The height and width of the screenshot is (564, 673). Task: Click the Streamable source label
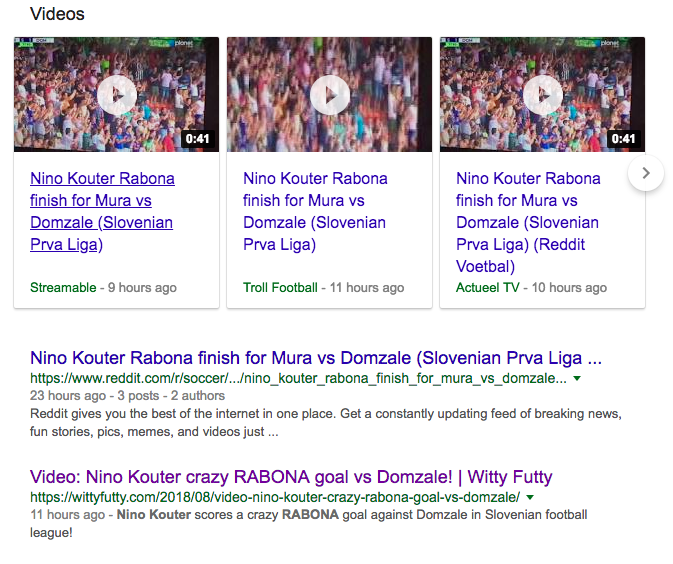tap(63, 288)
